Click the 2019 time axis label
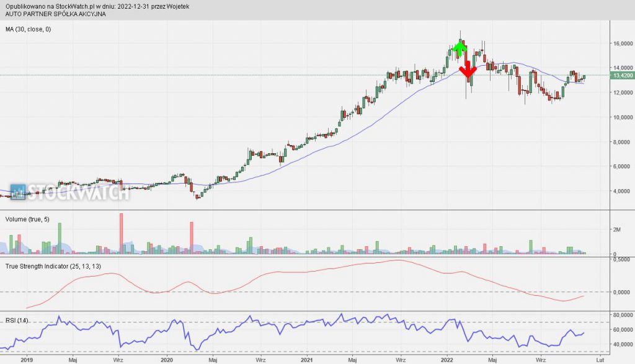The width and height of the screenshot is (635, 364). click(26, 360)
